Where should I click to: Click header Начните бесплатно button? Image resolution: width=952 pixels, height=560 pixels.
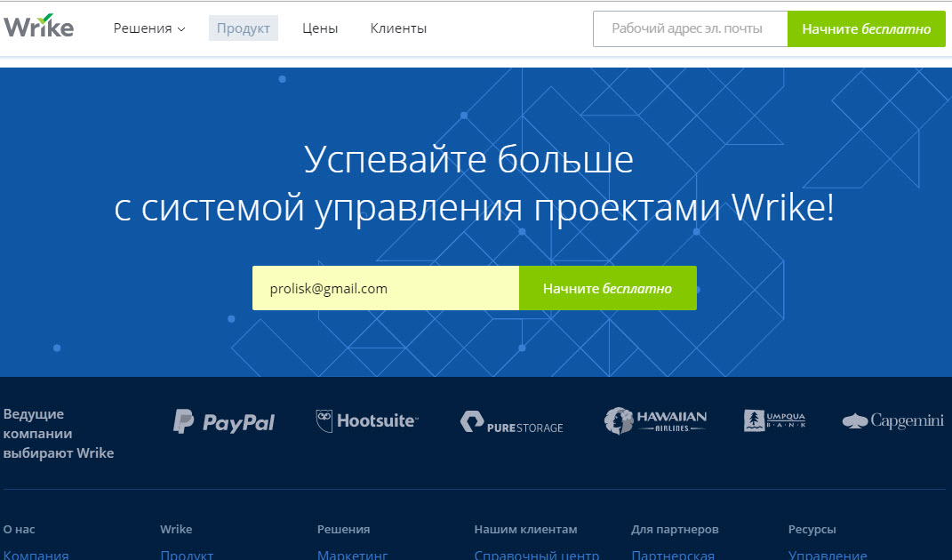[x=867, y=28]
